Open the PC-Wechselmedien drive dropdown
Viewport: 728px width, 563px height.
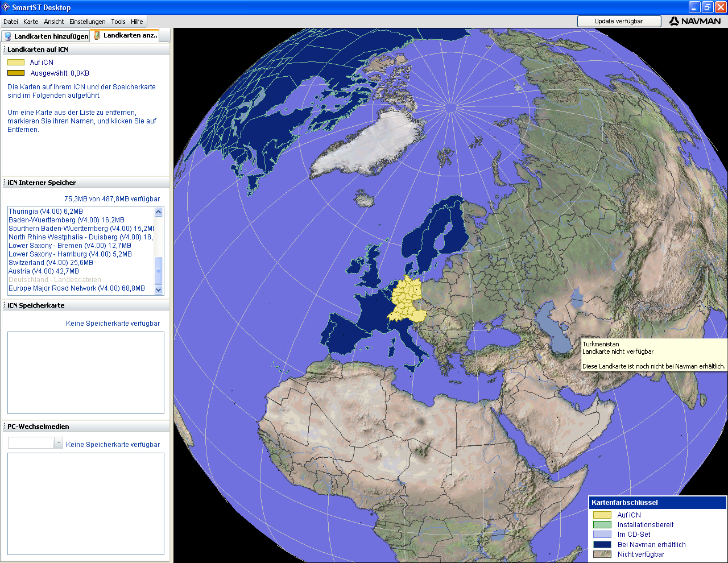pos(58,443)
